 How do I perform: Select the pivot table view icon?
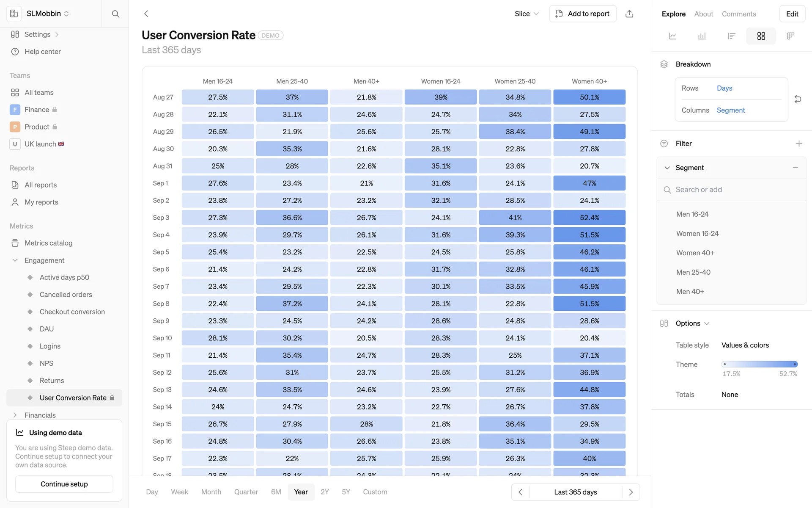click(x=790, y=36)
